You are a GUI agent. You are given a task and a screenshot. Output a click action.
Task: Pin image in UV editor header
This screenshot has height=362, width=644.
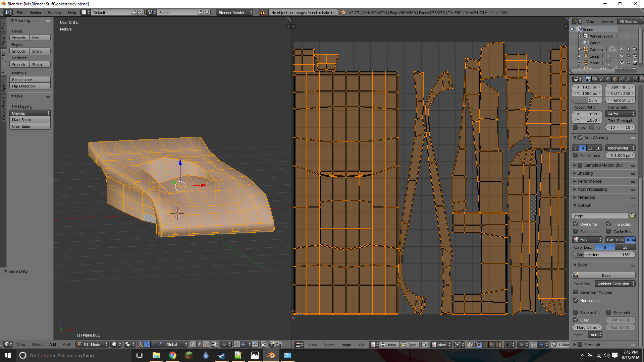coord(424,345)
